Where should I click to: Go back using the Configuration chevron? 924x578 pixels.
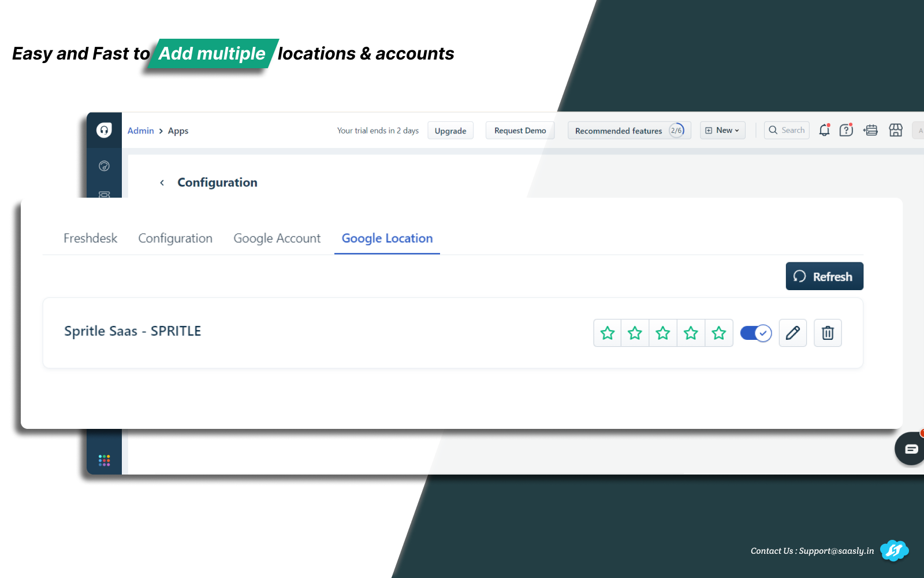point(162,183)
